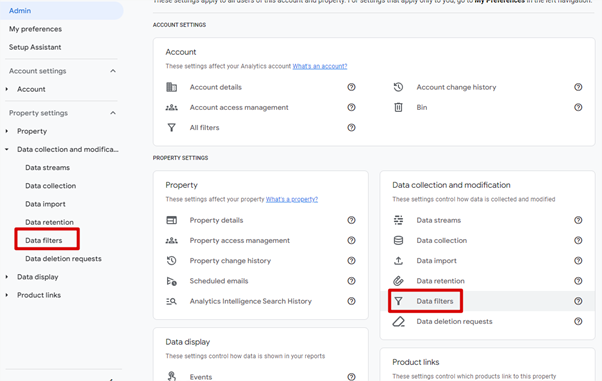The image size is (602, 381).
Task: Click the Property access management people icon
Action: pyautogui.click(x=171, y=240)
